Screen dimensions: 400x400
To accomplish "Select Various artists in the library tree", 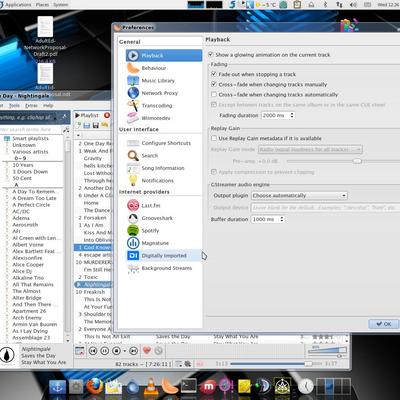I will [30, 152].
